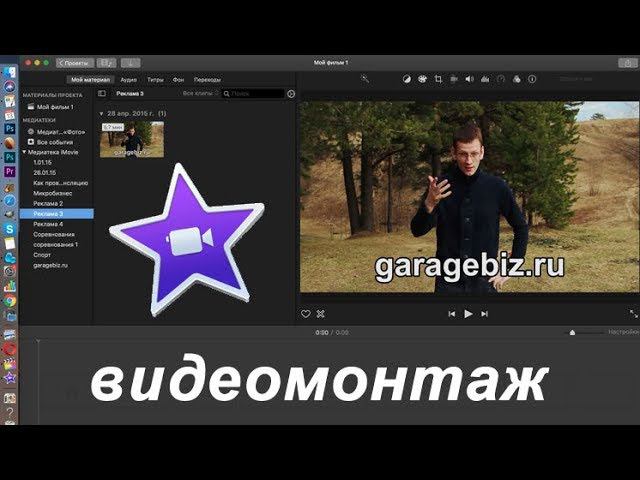Show the clip information icon

coord(532,79)
